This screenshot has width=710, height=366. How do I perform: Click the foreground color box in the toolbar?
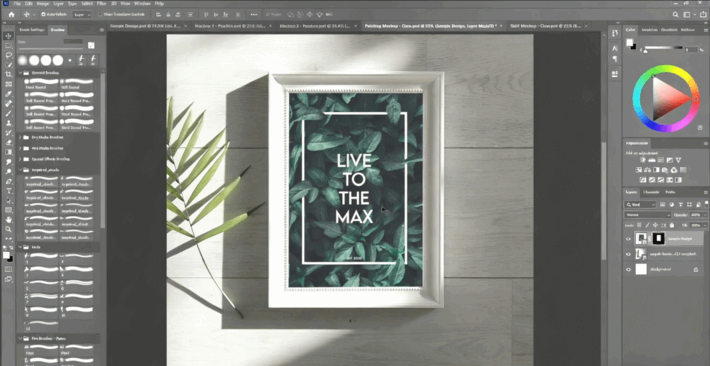(x=6, y=255)
